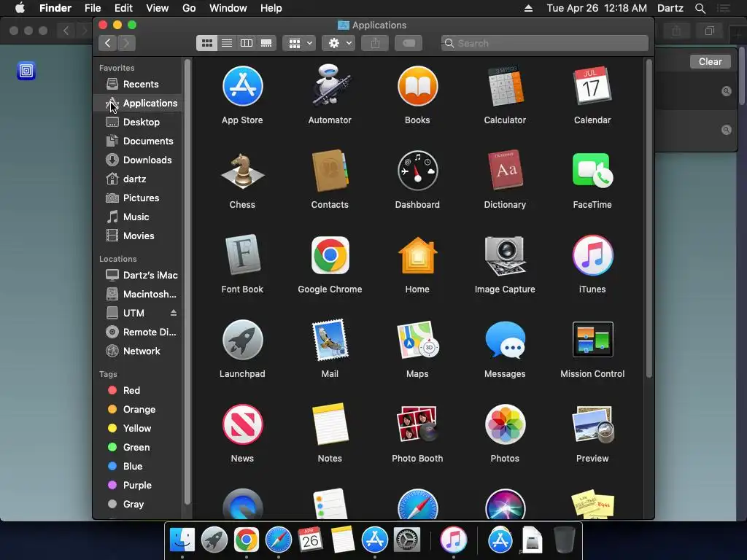
Task: Select the Mission Control app icon
Action: pos(592,340)
